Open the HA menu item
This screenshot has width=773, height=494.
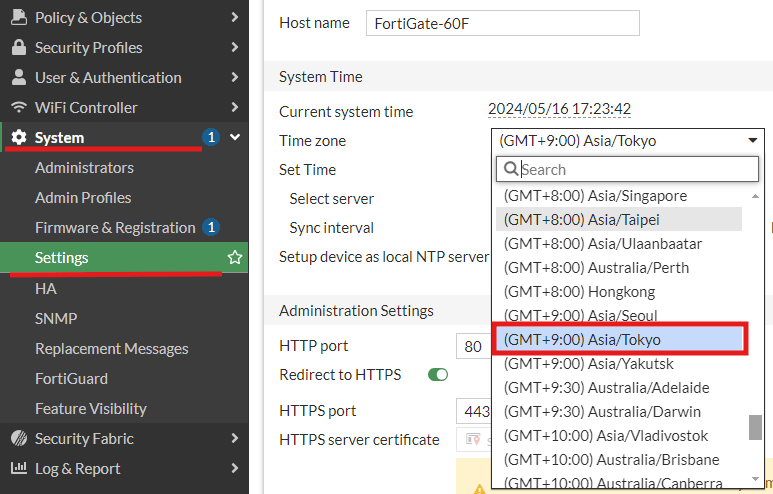(x=45, y=288)
